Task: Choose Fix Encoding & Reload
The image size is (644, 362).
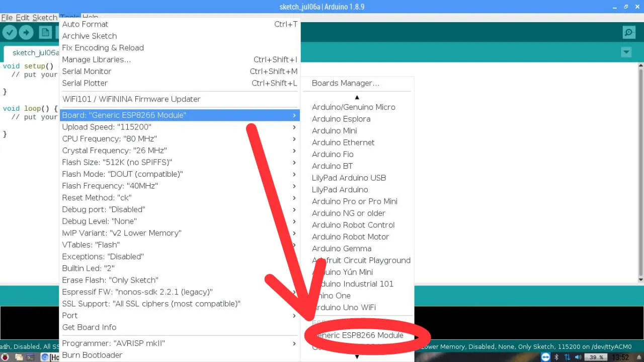Action: coord(180,48)
